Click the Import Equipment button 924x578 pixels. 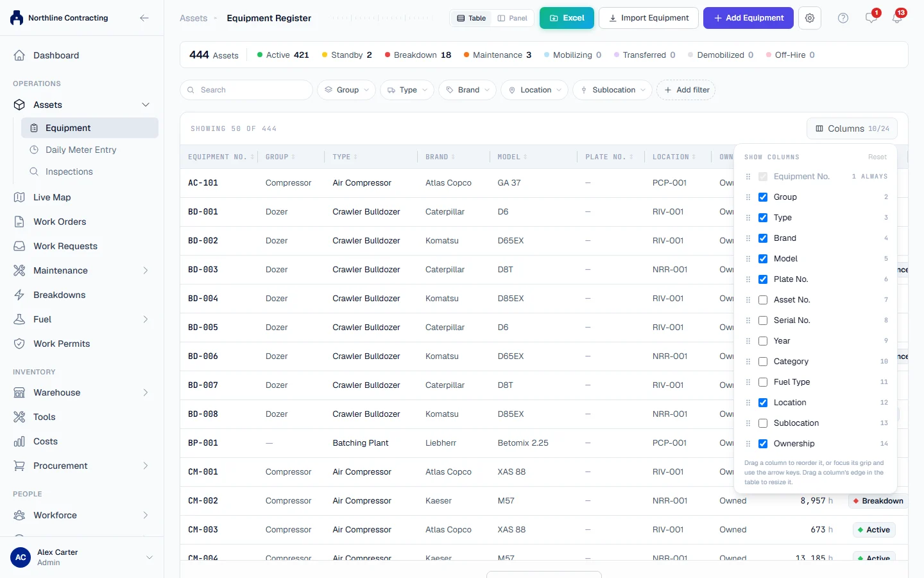(648, 18)
